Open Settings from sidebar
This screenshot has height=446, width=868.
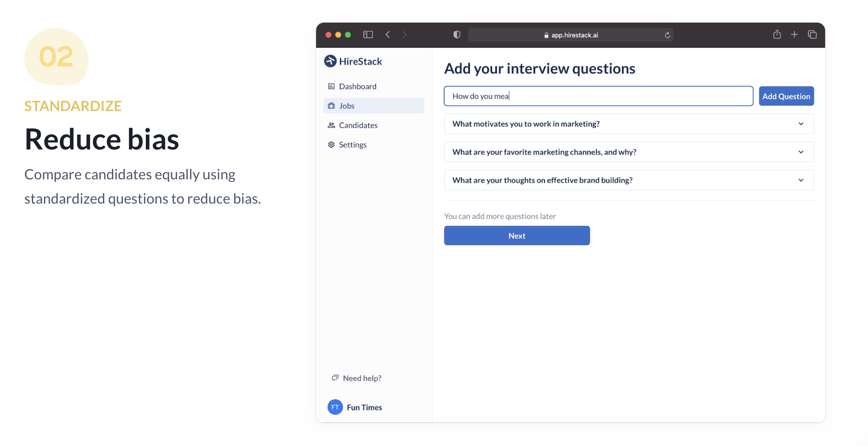pos(352,145)
